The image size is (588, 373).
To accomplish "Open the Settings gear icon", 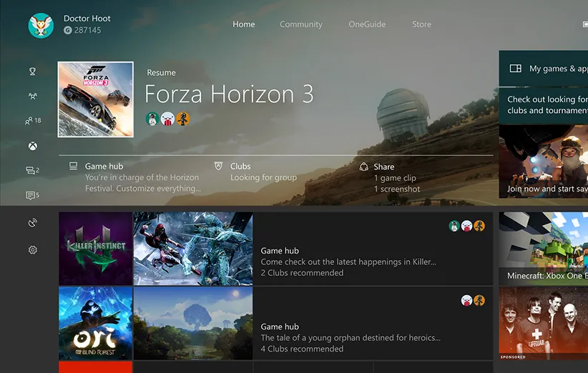I will 32,250.
